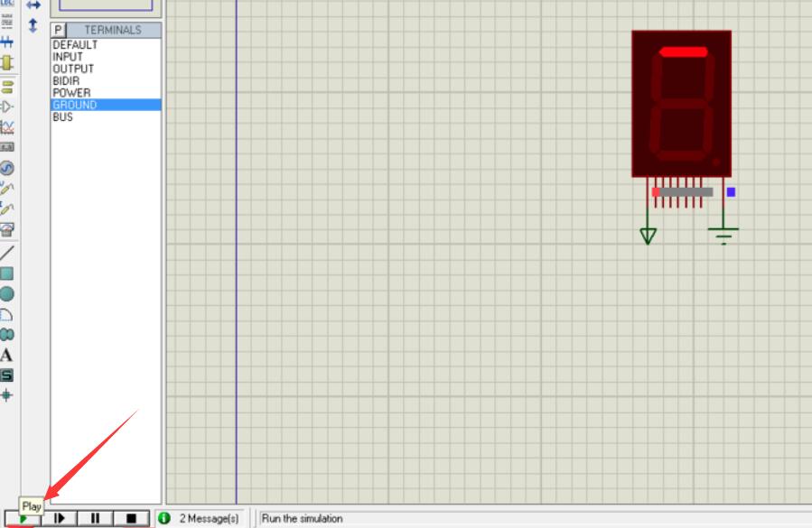The height and width of the screenshot is (528, 812).
Task: Select INPUT terminal type
Action: coord(68,57)
